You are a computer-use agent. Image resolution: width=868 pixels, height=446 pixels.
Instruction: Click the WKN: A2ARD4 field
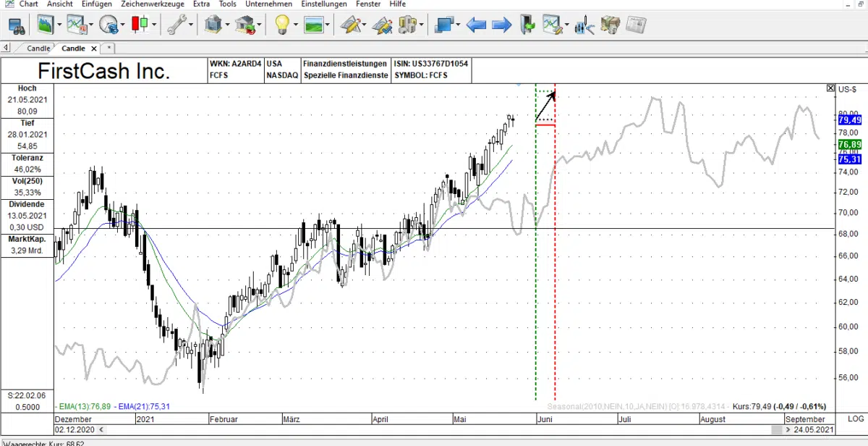pyautogui.click(x=235, y=64)
